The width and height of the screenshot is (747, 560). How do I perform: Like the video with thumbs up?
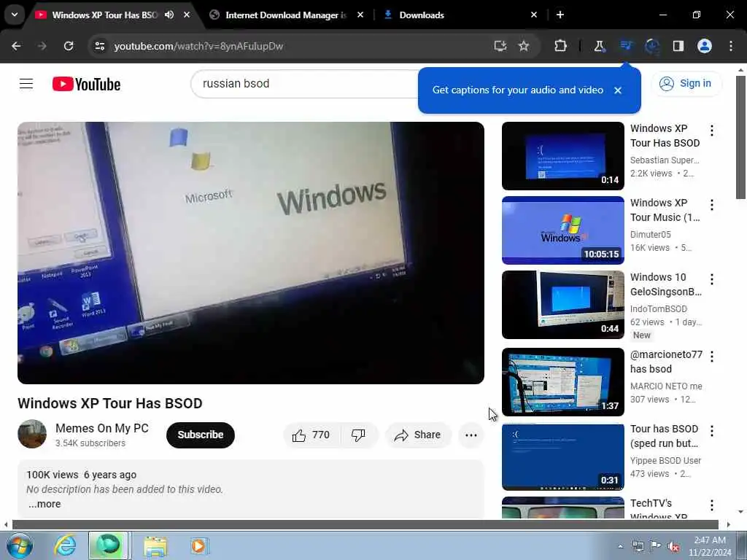tap(311, 435)
